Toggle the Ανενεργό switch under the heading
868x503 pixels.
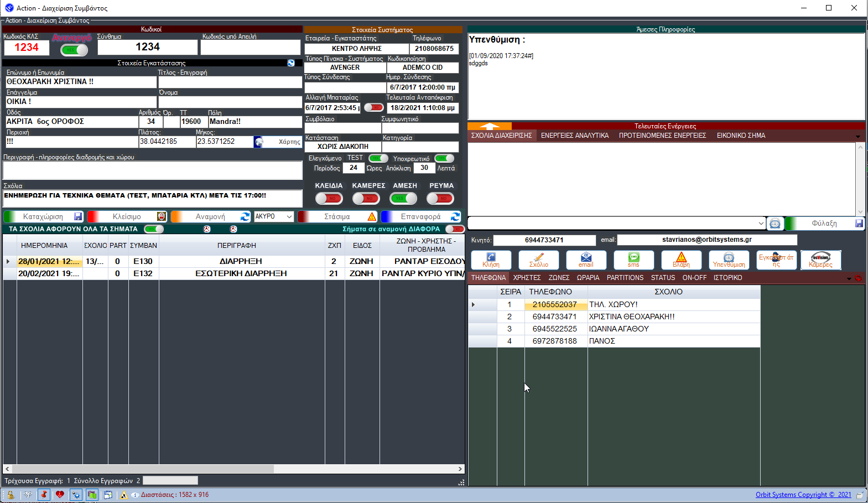(x=74, y=50)
